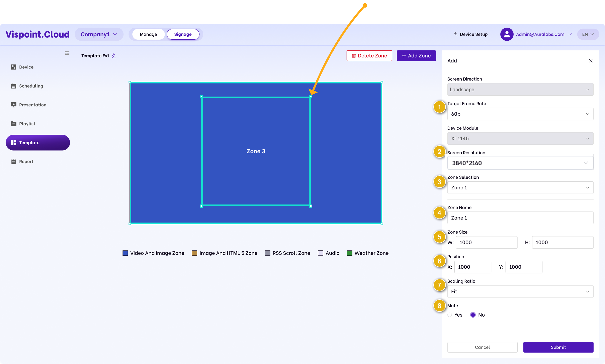Image resolution: width=605 pixels, height=364 pixels.
Task: Switch to the Signage tab
Action: click(183, 34)
